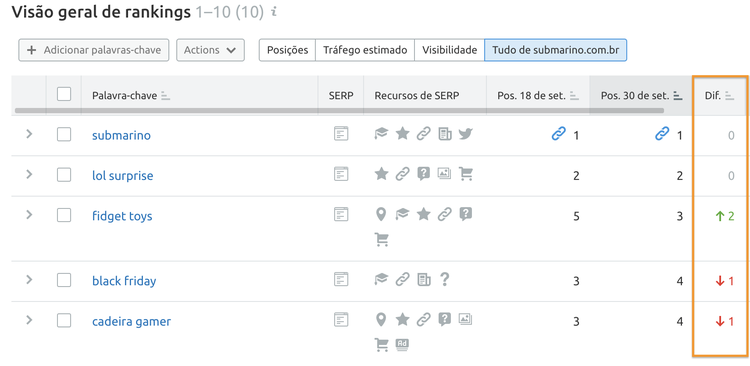The image size is (750, 366).
Task: Expand the fidget toys row
Action: pyautogui.click(x=29, y=214)
